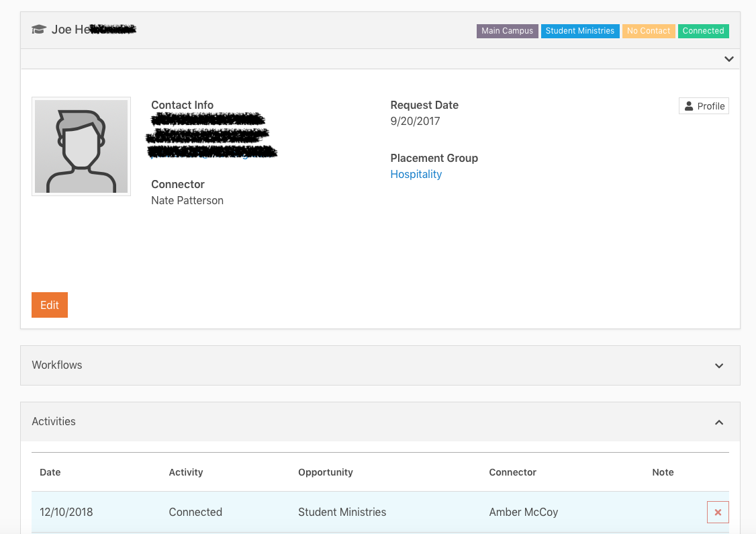The image size is (756, 534).
Task: Click the red X to delete the Connected activity
Action: (718, 511)
